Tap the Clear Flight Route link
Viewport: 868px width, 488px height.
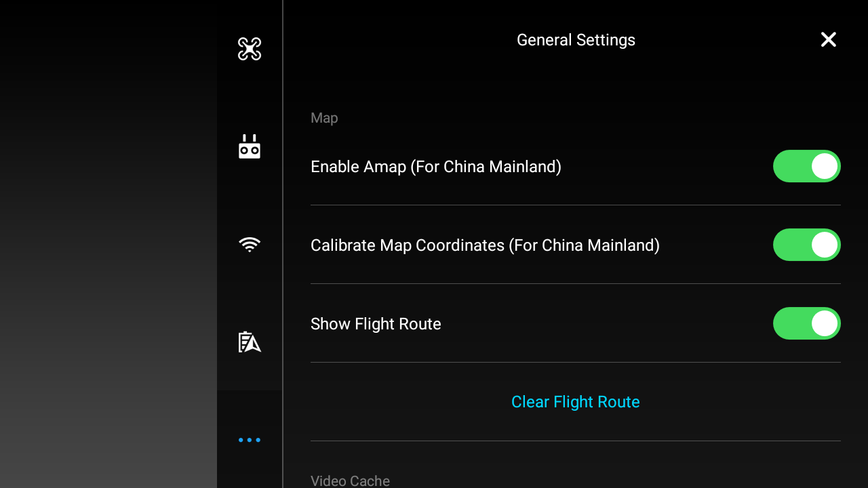tap(576, 402)
